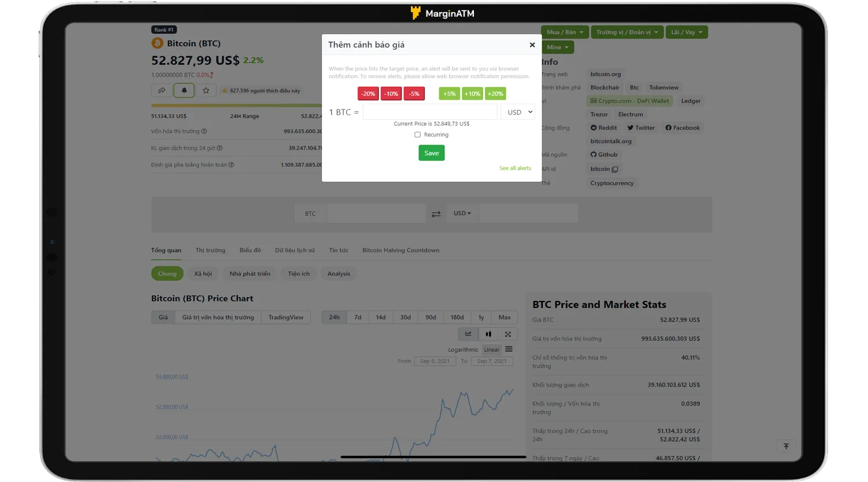The width and height of the screenshot is (868, 482).
Task: Click the BTC amount converter field
Action: (x=377, y=214)
